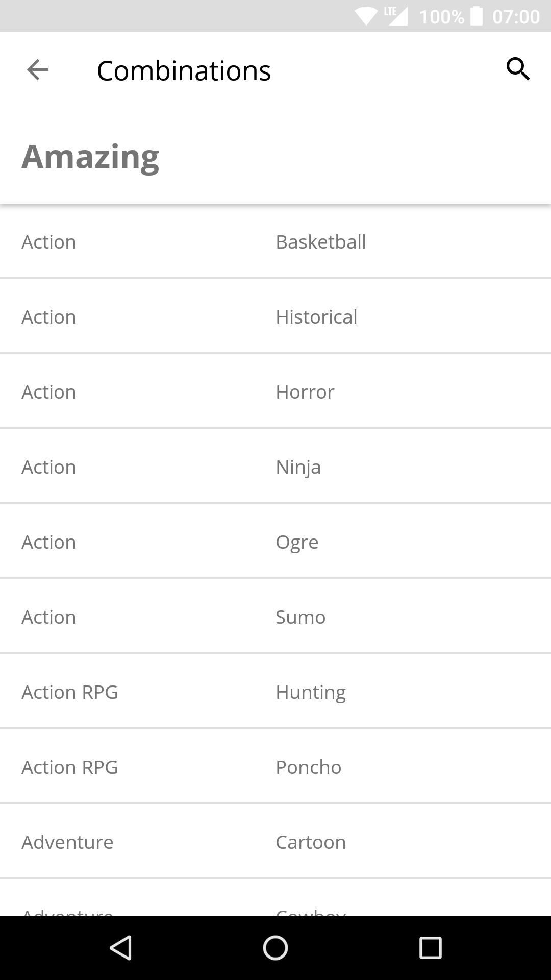Choose Action RPG with Poncho
551x980 pixels.
pos(275,767)
